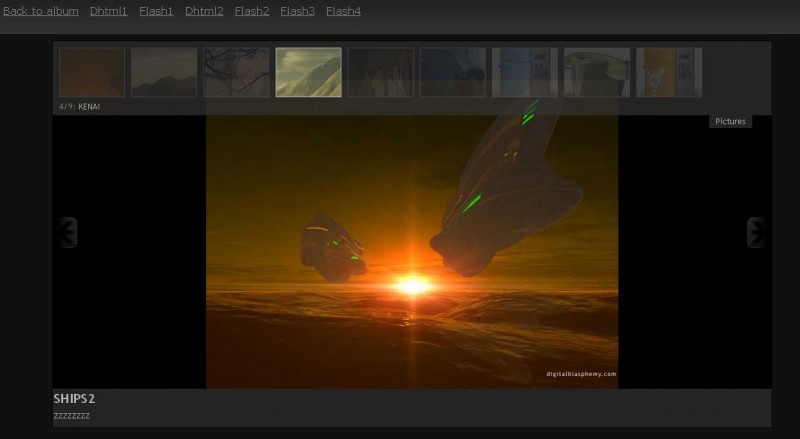
Task: Select the third thumbnail with tree branches
Action: point(236,72)
